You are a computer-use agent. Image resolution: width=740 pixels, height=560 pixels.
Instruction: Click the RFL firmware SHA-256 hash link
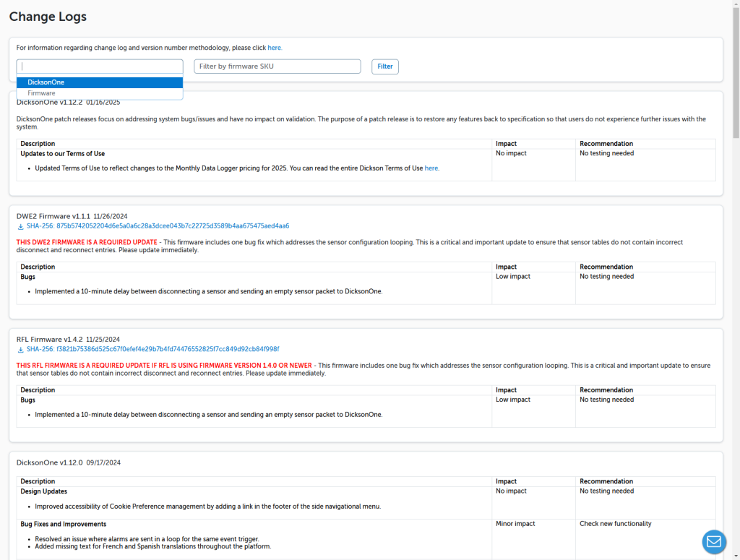[x=152, y=349]
